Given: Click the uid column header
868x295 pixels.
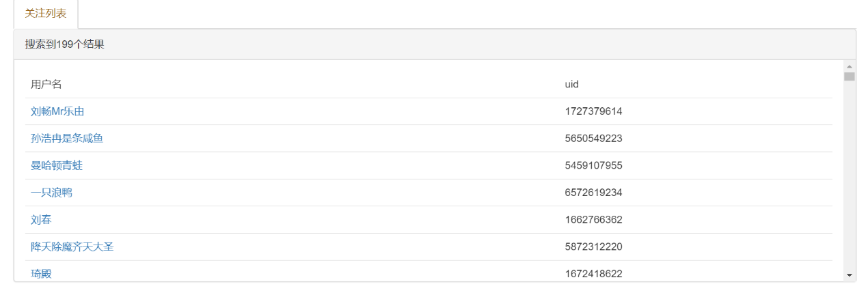Looking at the screenshot, I should click(572, 84).
